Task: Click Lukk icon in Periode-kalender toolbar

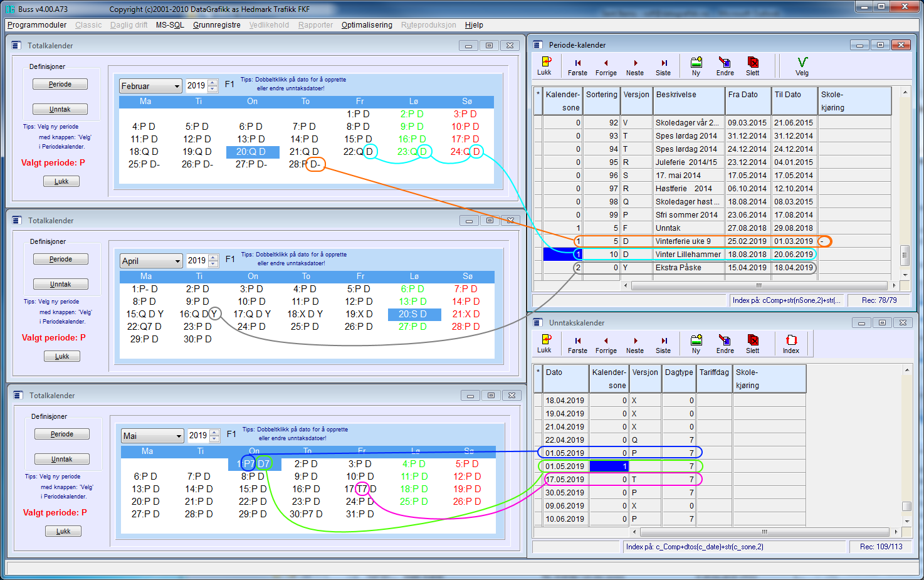Action: pyautogui.click(x=544, y=65)
